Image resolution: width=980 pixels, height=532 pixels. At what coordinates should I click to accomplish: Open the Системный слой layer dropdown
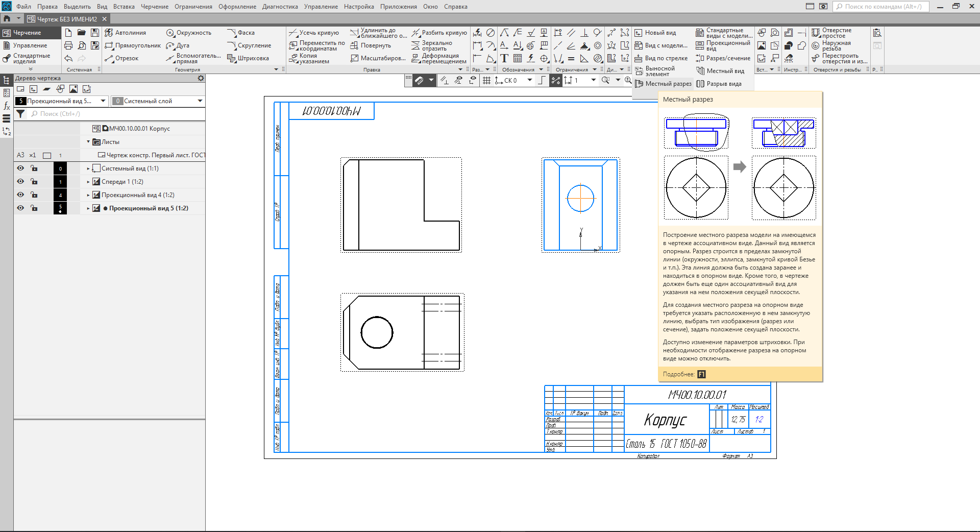[200, 101]
